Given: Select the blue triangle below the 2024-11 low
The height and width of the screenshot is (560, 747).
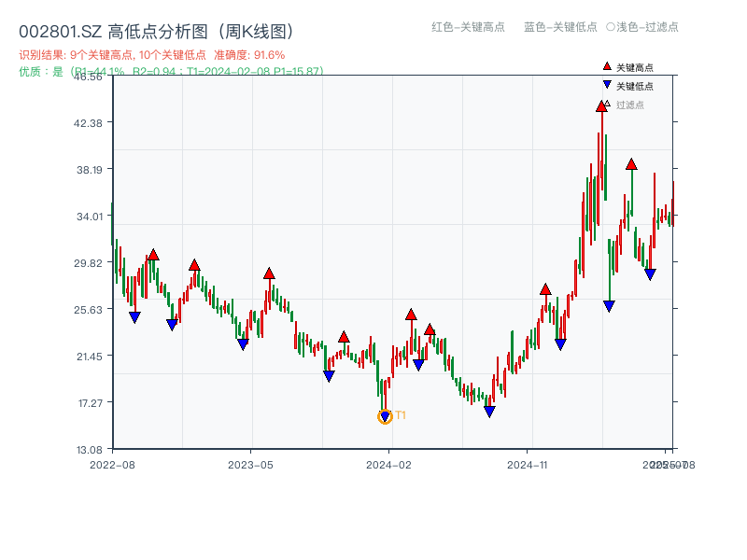Looking at the screenshot, I should [x=489, y=410].
